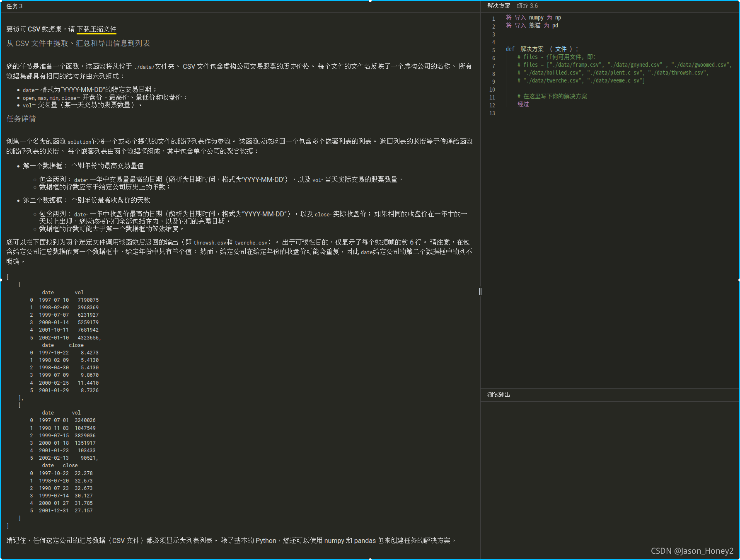Click the bullet 第二个数据框： 个别年份最高收盘价的天数
This screenshot has width=740, height=560.
click(x=86, y=200)
